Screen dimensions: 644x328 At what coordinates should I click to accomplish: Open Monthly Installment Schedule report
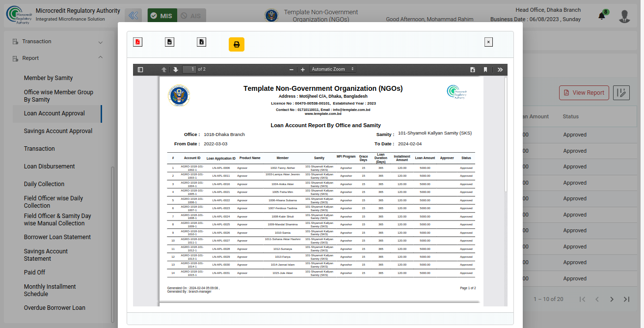(x=50, y=290)
